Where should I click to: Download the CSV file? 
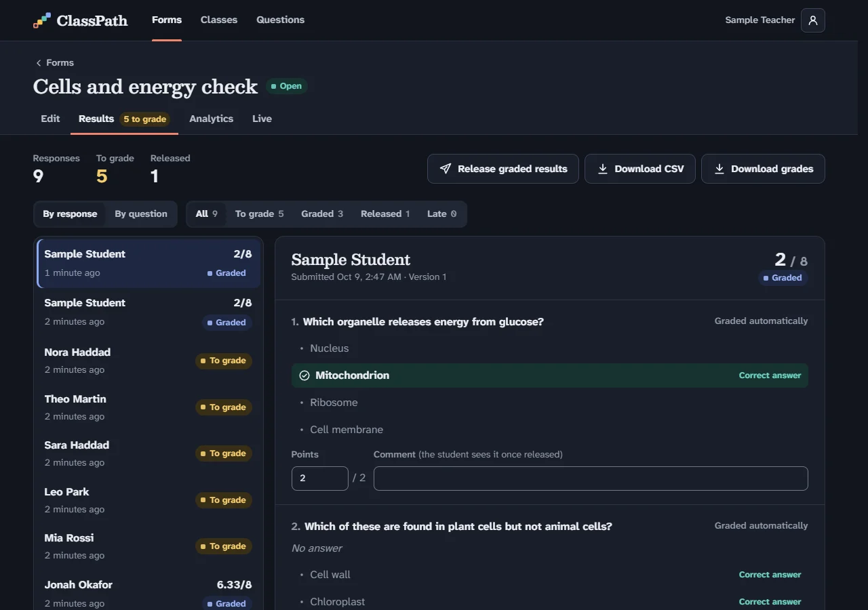640,169
